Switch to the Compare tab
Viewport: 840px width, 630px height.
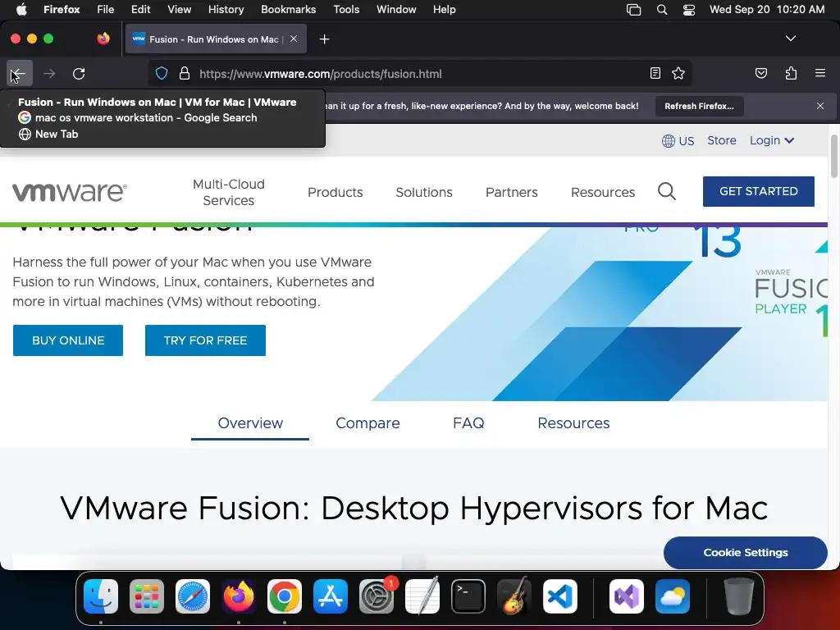367,423
